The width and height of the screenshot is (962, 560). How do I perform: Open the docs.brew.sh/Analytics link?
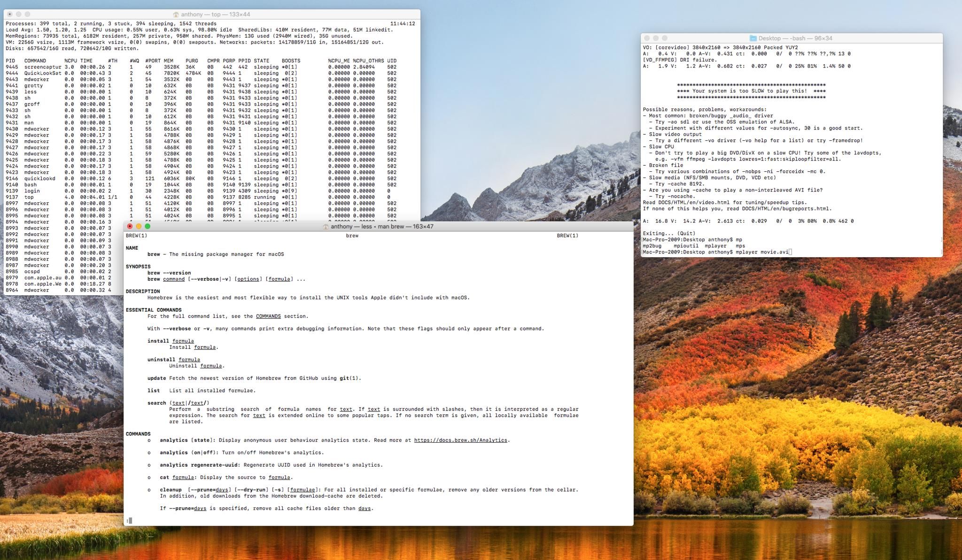tap(460, 440)
